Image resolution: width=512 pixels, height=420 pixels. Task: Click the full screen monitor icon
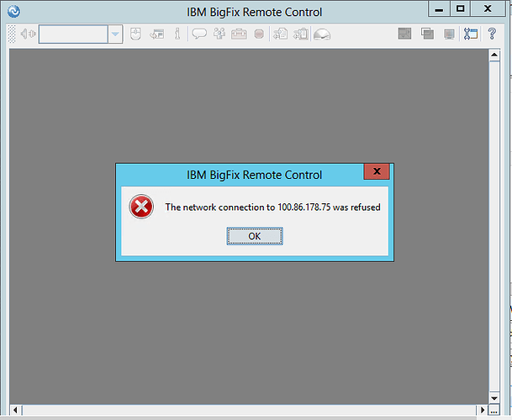click(449, 34)
